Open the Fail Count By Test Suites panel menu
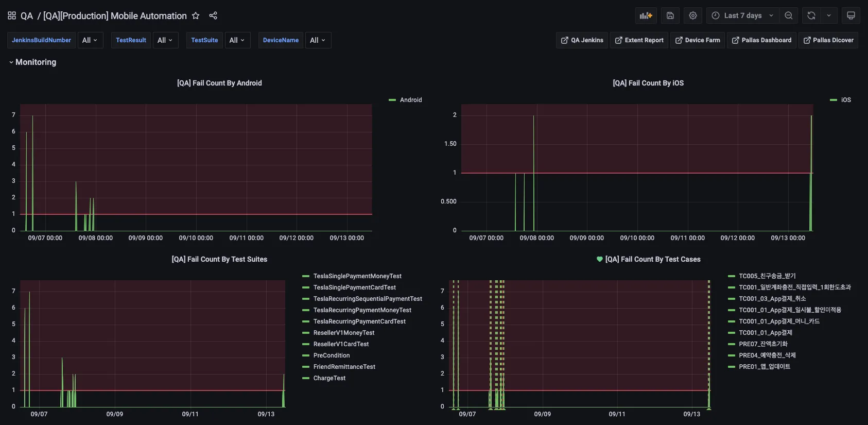 [219, 259]
